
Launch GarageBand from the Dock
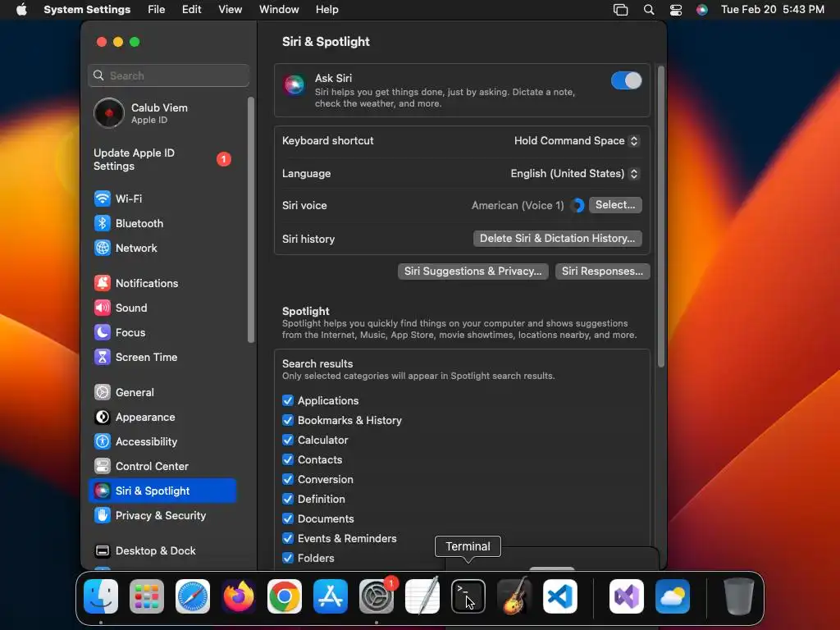pyautogui.click(x=514, y=596)
